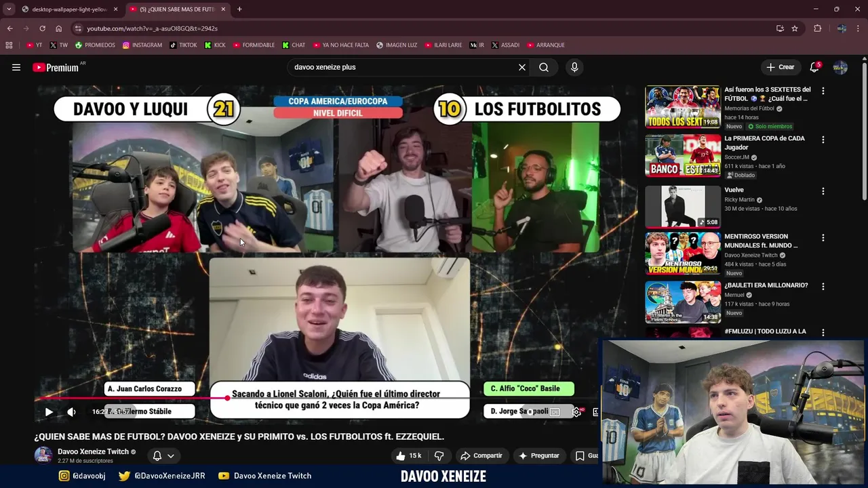The width and height of the screenshot is (868, 488).
Task: Bookmark this page with the star
Action: (795, 28)
